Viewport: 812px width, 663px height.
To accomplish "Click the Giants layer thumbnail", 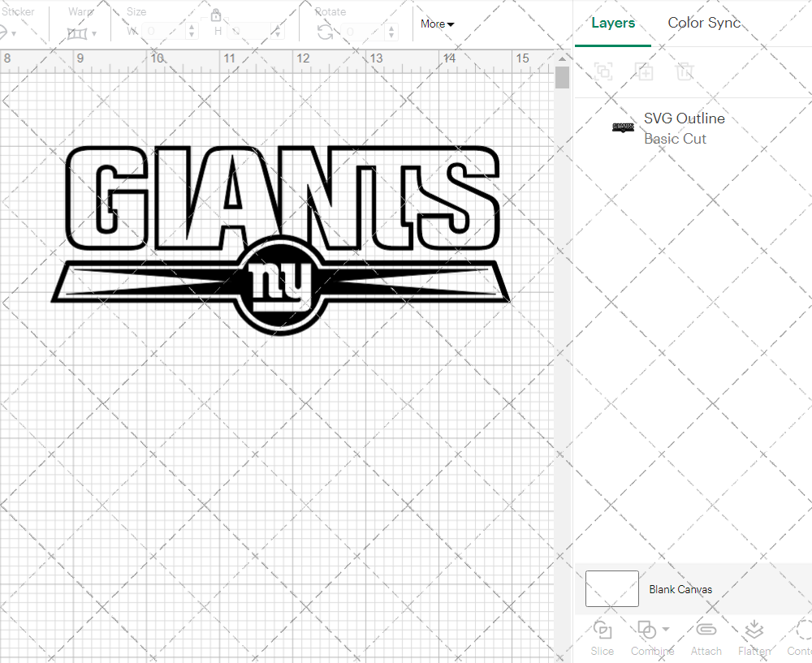I will click(623, 127).
